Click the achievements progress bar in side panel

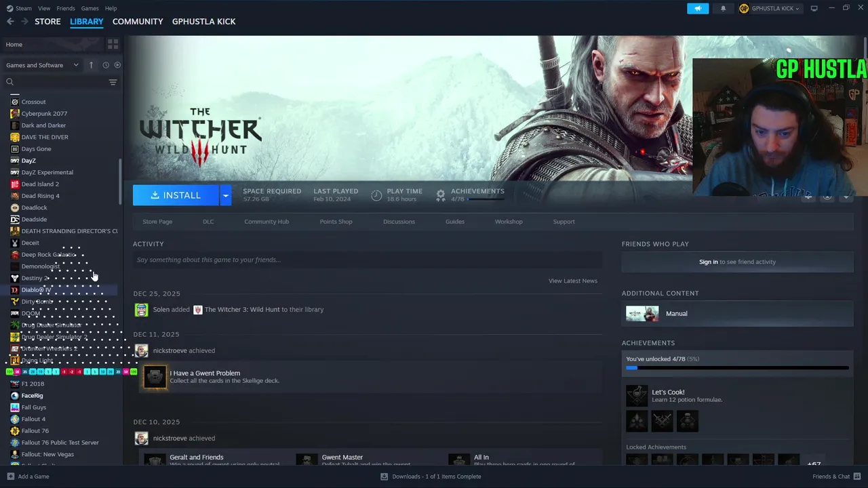tap(737, 368)
